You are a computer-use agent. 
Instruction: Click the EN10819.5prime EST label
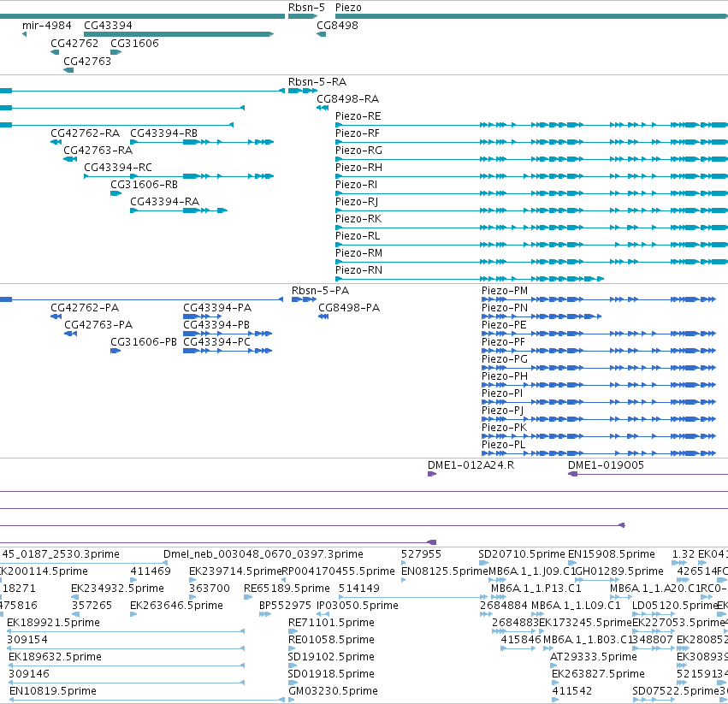[x=53, y=691]
